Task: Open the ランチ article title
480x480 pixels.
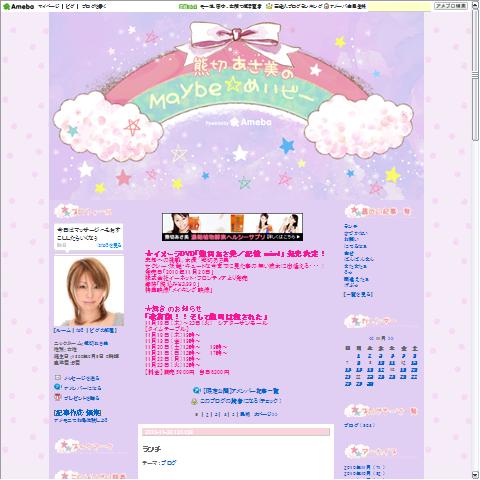Action: pyautogui.click(x=152, y=449)
